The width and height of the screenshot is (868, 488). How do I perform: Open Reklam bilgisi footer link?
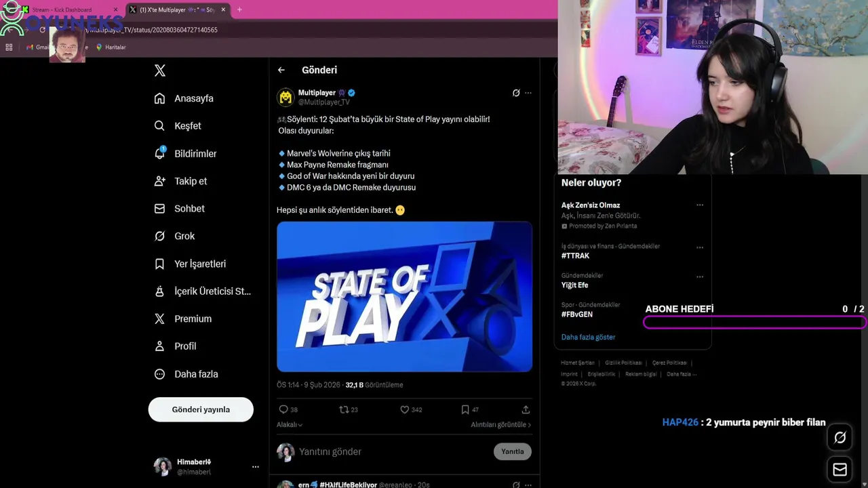click(641, 374)
